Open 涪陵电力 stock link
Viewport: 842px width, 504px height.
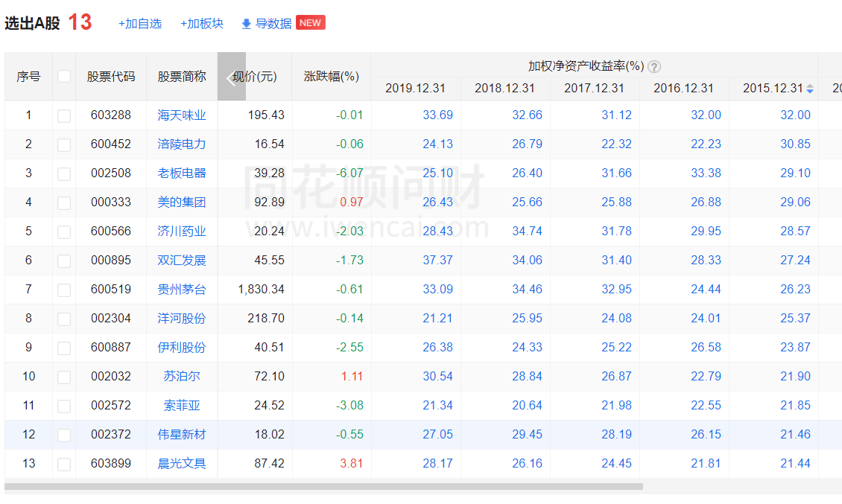coord(182,144)
